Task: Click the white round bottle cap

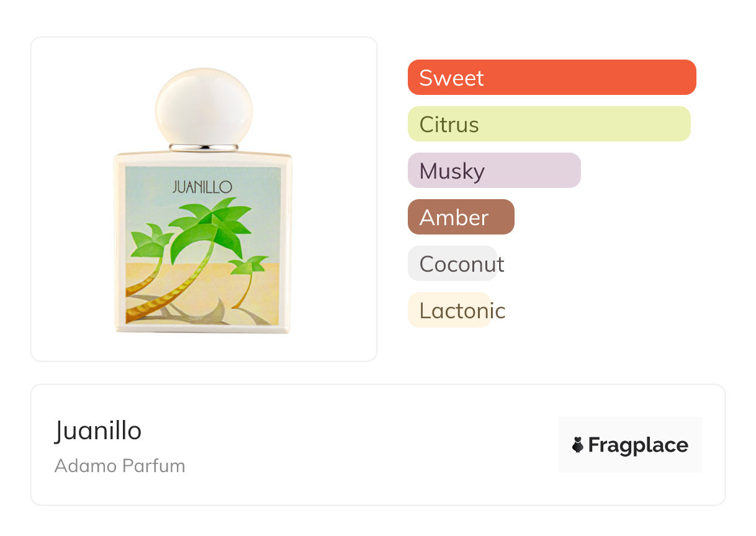Action: pos(204,107)
